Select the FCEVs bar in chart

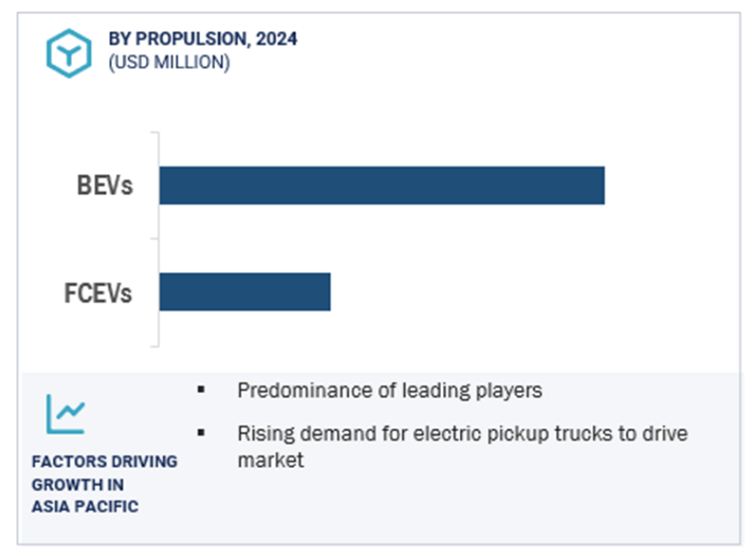coord(245,291)
